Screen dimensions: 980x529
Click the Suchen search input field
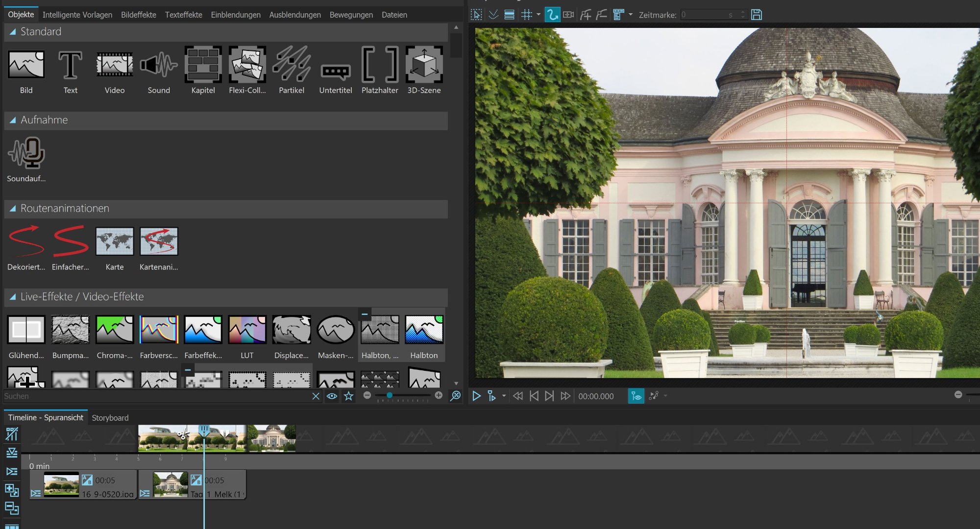point(147,396)
